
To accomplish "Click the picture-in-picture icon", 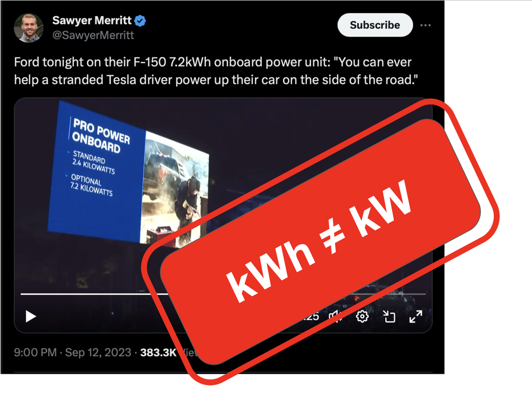I will (389, 316).
